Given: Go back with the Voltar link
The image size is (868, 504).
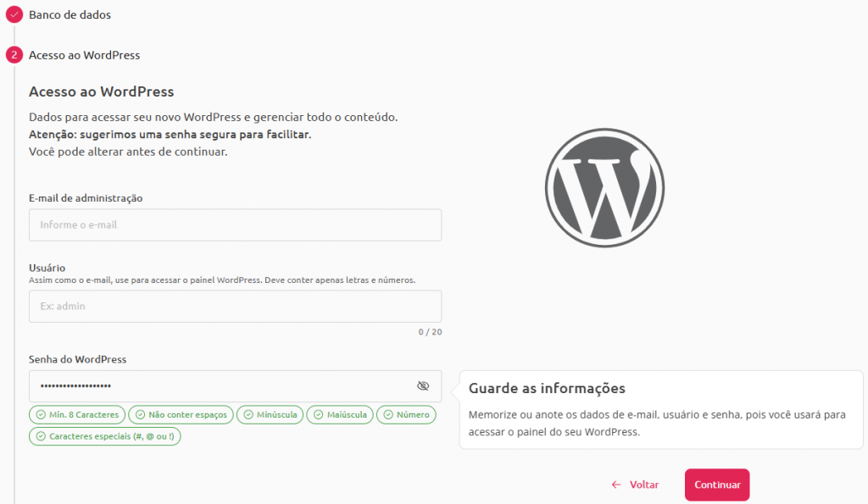Looking at the screenshot, I should (x=635, y=485).
